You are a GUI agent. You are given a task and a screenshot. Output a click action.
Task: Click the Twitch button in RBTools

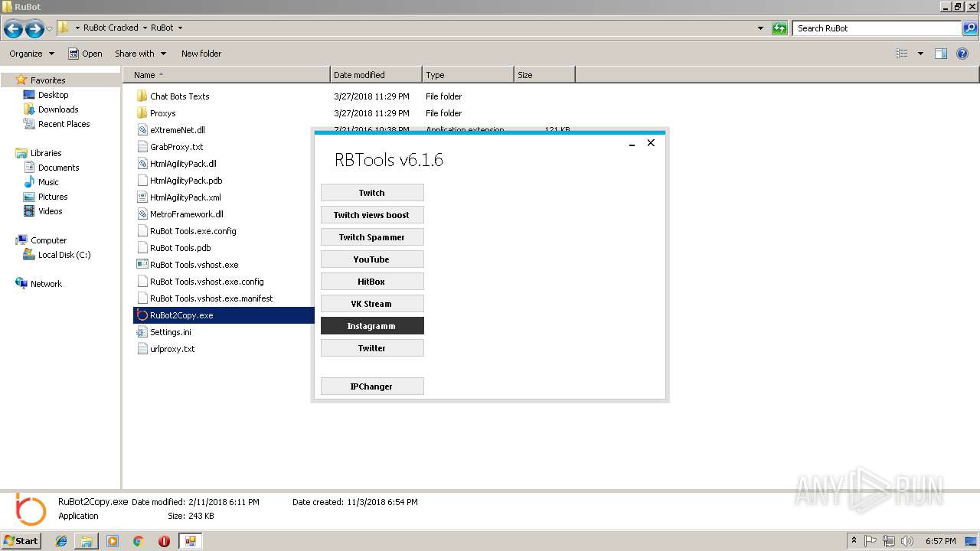[x=372, y=193]
